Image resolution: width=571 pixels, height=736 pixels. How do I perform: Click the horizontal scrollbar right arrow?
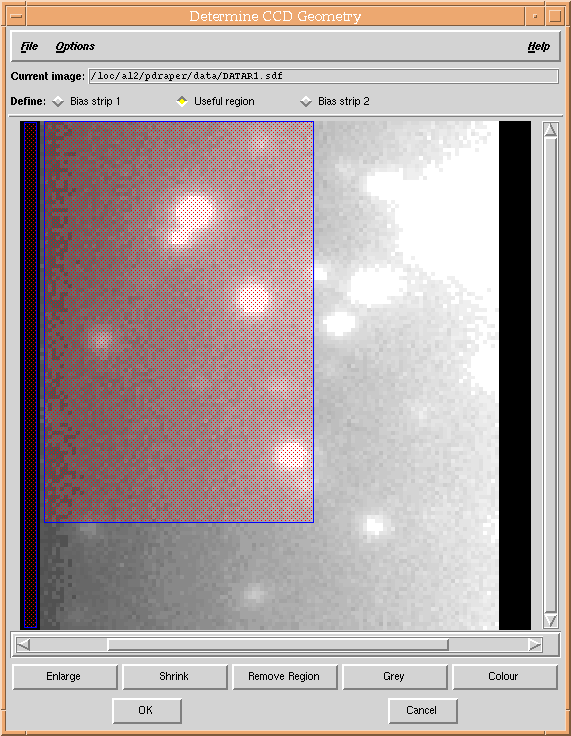coord(535,645)
